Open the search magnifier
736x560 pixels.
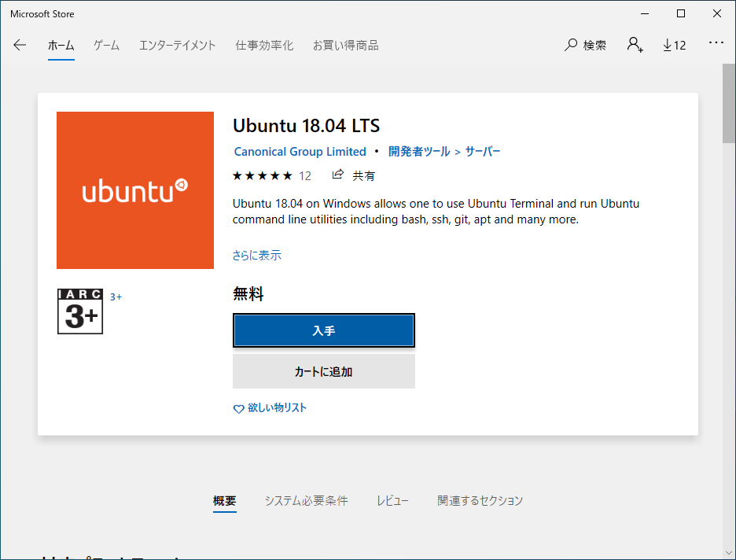click(570, 45)
